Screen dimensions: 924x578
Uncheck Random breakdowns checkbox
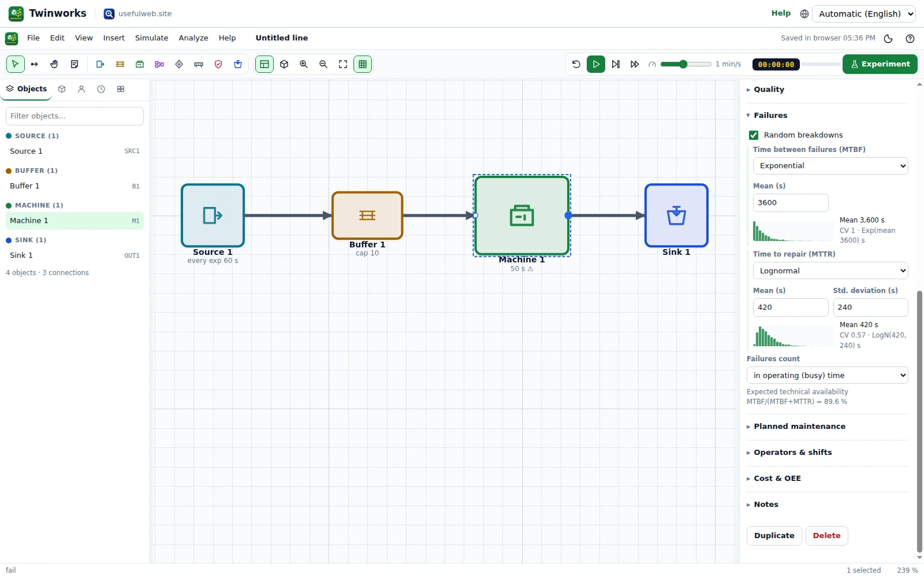[754, 135]
